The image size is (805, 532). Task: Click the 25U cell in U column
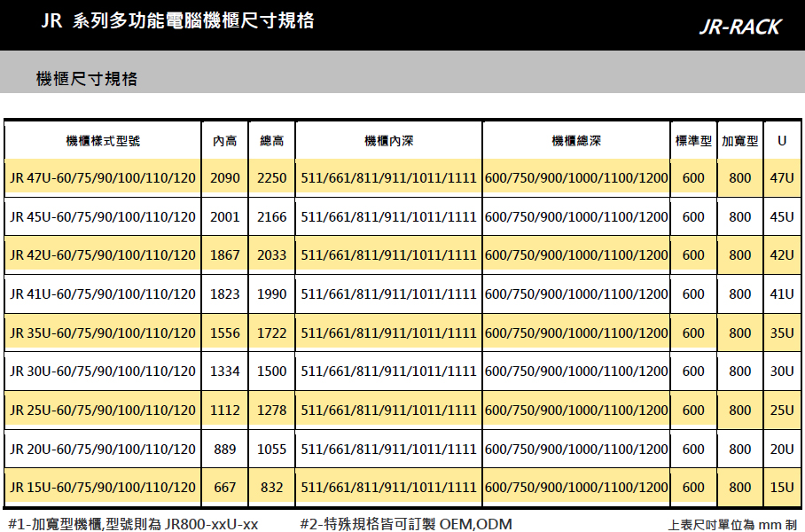click(x=782, y=411)
